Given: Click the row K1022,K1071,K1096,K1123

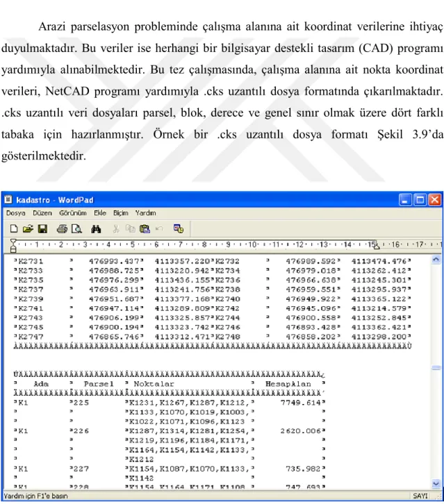Looking at the screenshot, I should pos(187,421).
